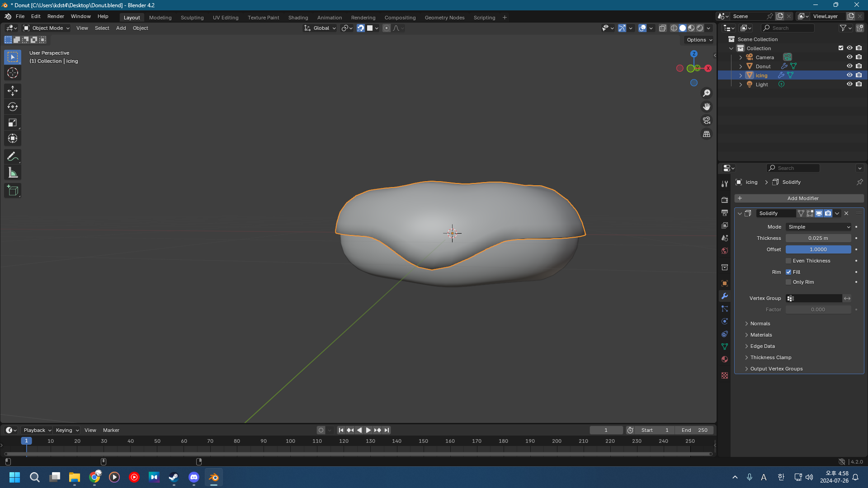Select the Scale tool
This screenshot has width=868, height=488.
click(x=13, y=122)
